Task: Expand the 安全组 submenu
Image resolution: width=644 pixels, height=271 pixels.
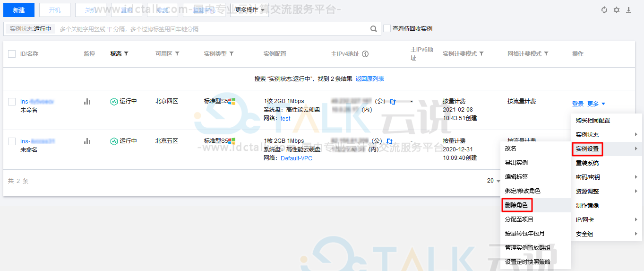Action: [607, 234]
